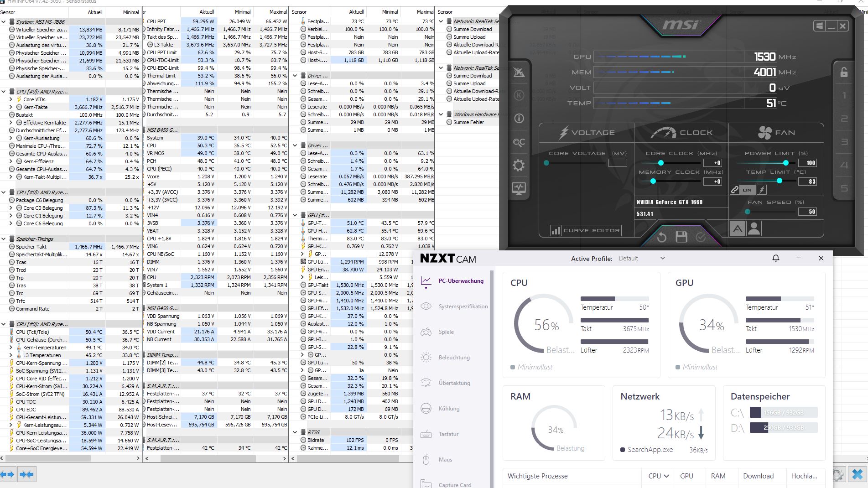
Task: Collapse the RTSS sensor group
Action: click(295, 432)
